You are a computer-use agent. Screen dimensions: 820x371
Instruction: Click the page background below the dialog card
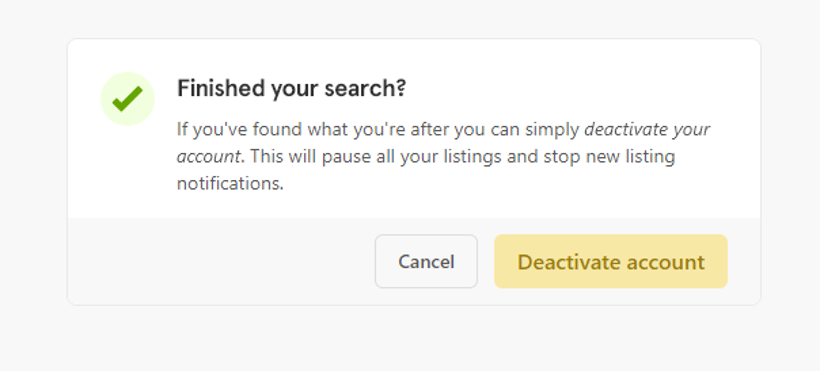tap(410, 339)
